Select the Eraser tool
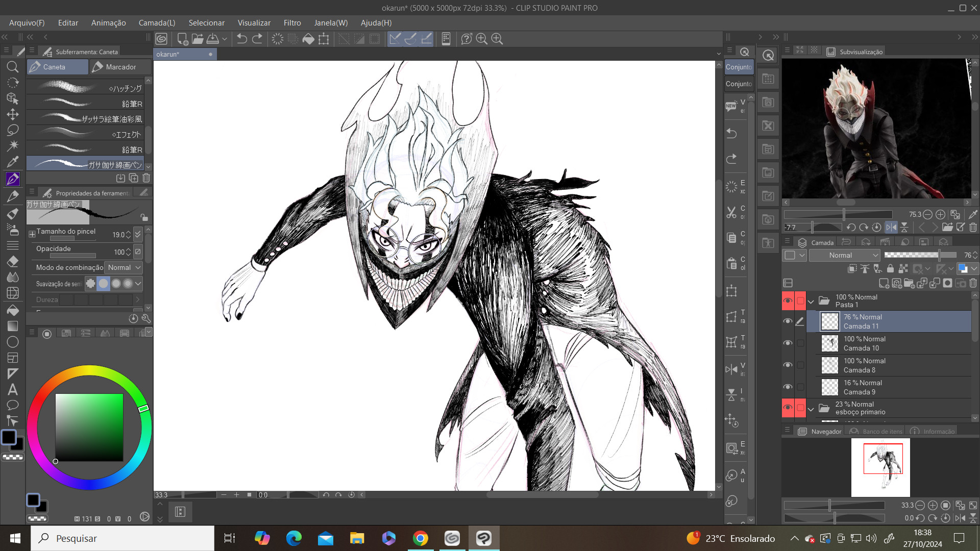This screenshot has height=551, width=980. click(13, 261)
